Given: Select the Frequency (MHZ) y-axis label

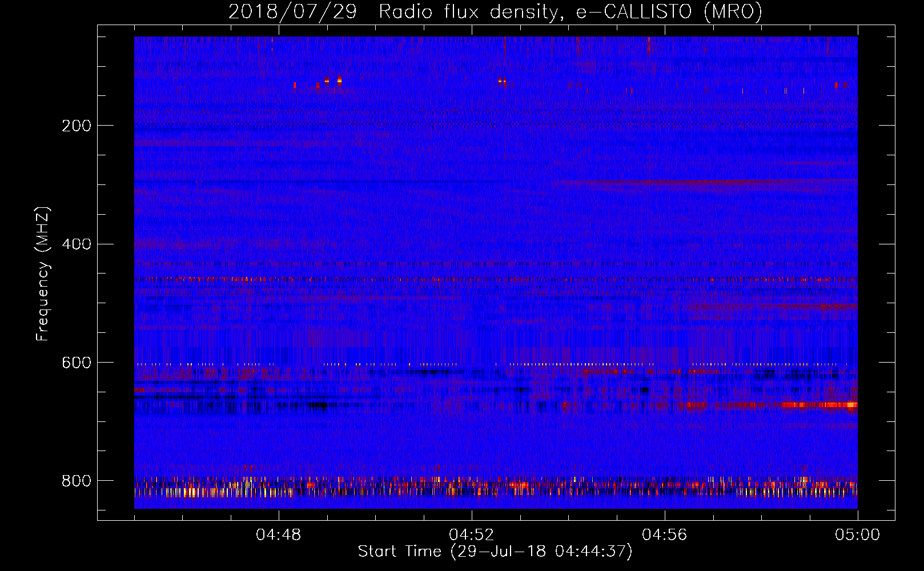Looking at the screenshot, I should (43, 274).
